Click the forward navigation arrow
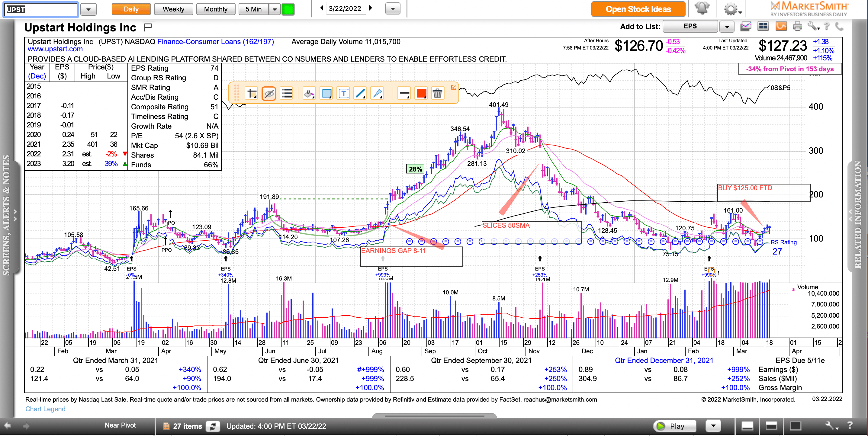Viewport: 868px width, 436px height. [26, 425]
